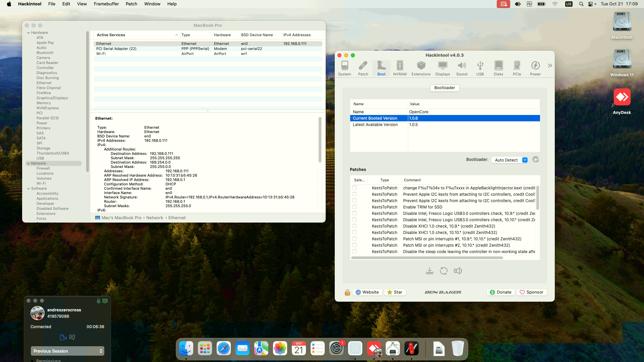The image size is (644, 362).
Task: Check the AppleBacklightInjector.kext patch checkbox
Action: tap(355, 188)
